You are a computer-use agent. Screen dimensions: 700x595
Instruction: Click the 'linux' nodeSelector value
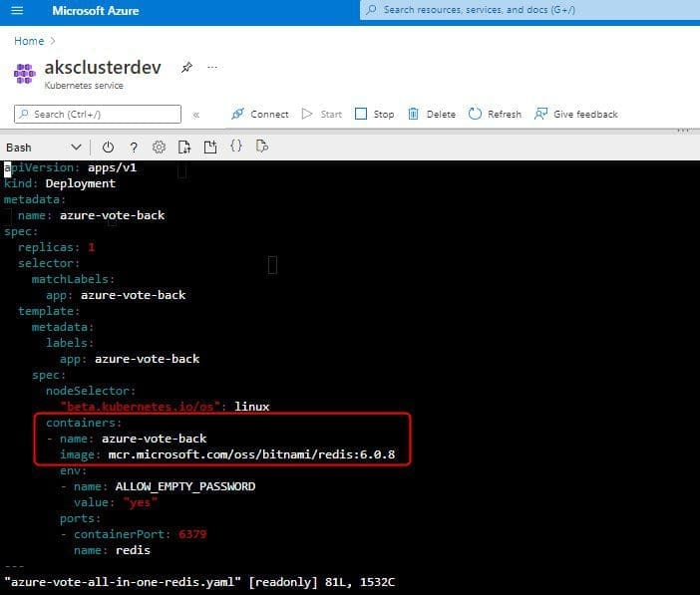coord(252,407)
